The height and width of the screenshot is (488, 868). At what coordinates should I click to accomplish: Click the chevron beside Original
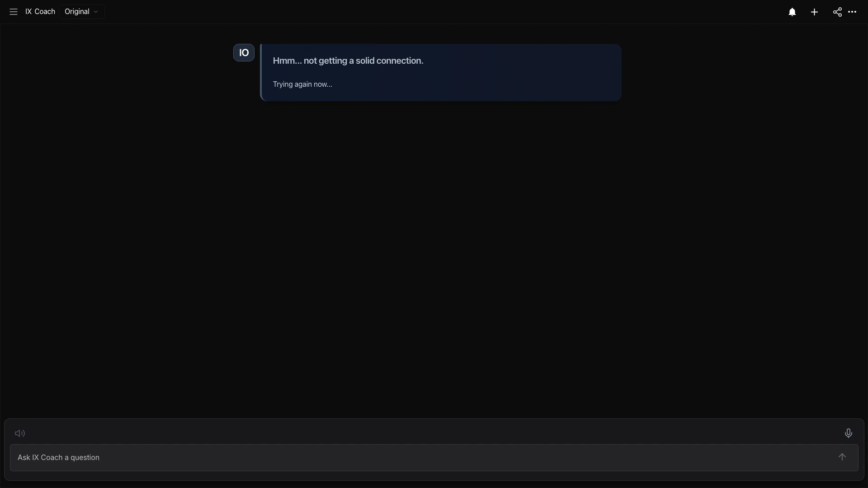pos(96,12)
